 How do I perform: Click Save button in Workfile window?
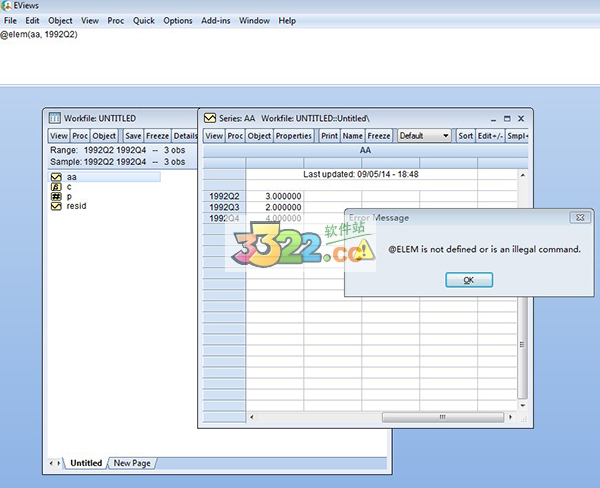coord(133,136)
